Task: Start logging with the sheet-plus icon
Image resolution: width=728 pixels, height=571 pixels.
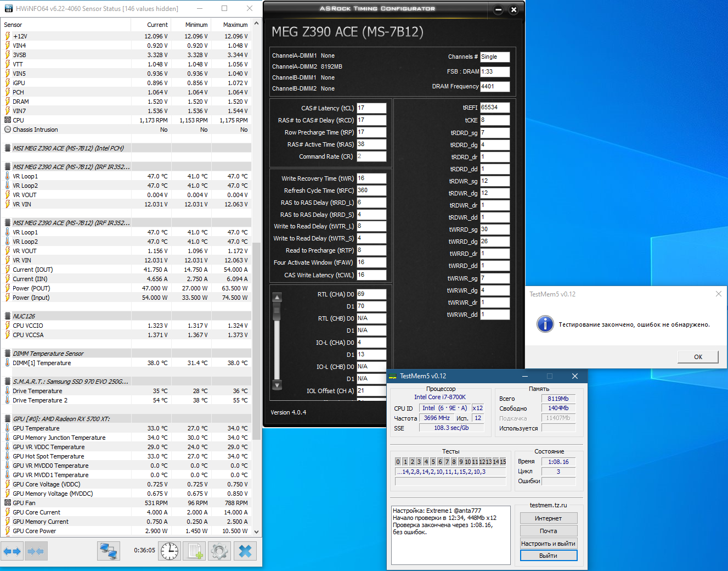Action: point(194,551)
